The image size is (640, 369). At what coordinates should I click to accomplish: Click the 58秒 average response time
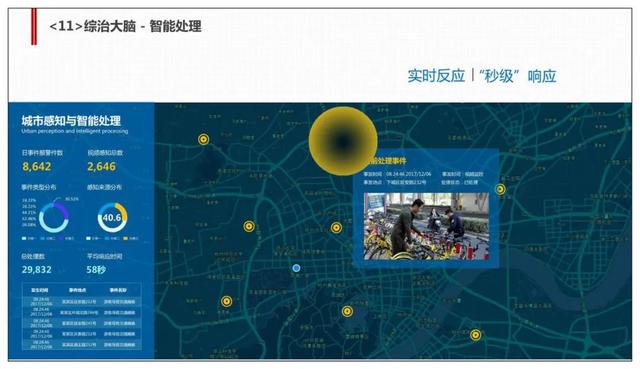[x=96, y=270]
